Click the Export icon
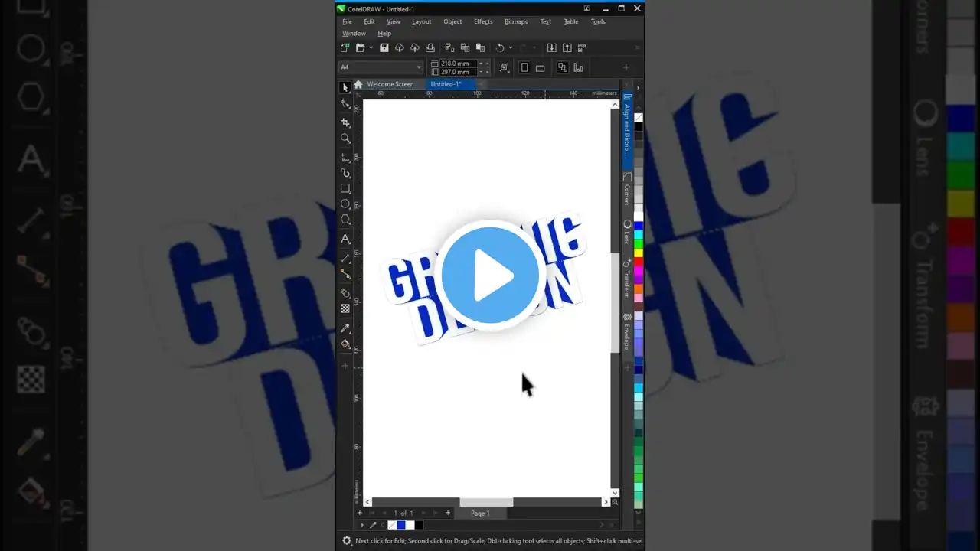Screen dimensions: 980x551 click(567, 47)
